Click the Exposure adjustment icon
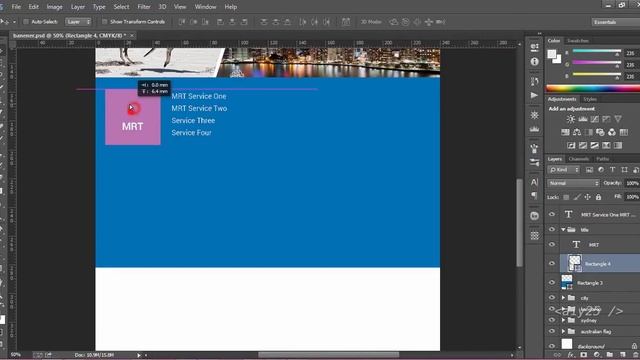 click(x=607, y=119)
